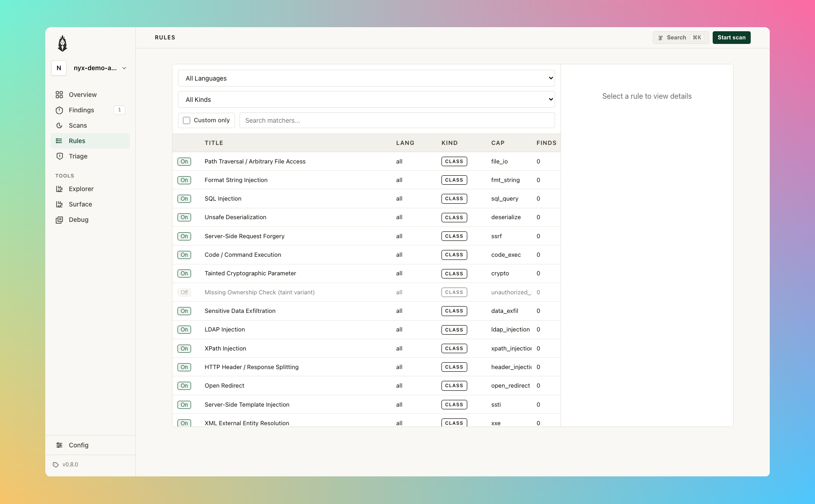Click CLASS badge for Format String Injection

(x=454, y=180)
